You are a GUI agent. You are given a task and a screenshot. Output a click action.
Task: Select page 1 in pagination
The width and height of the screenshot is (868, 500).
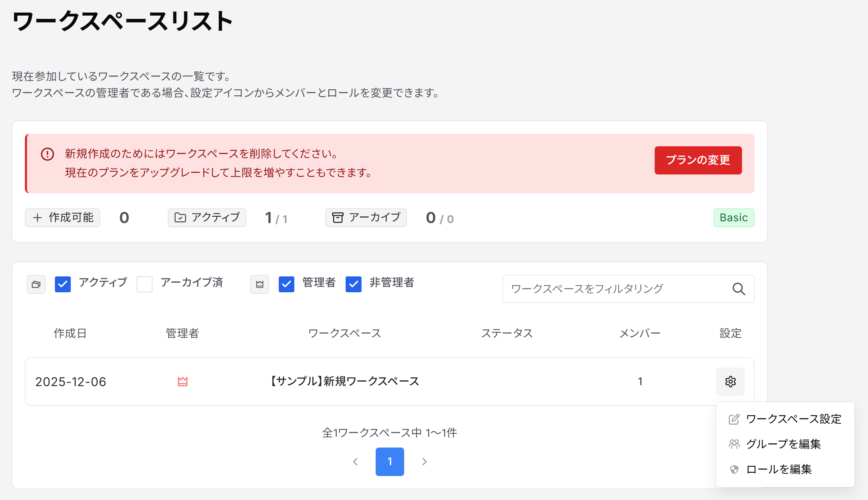[389, 462]
